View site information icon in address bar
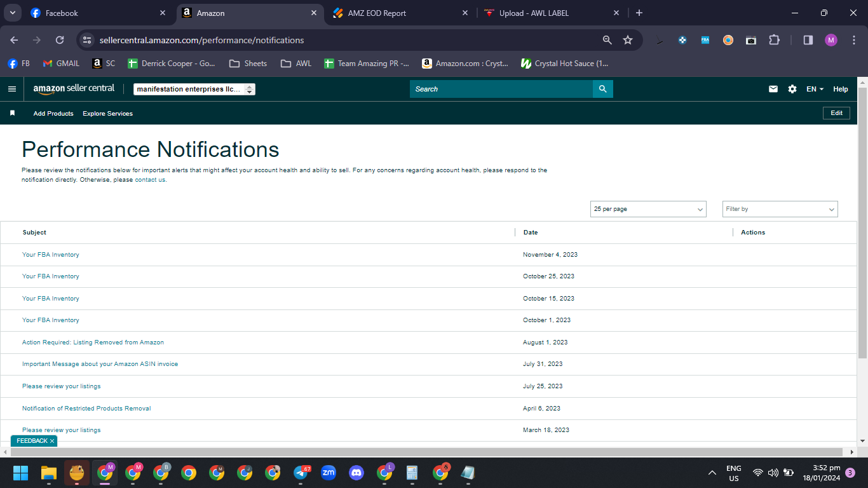 pyautogui.click(x=88, y=40)
